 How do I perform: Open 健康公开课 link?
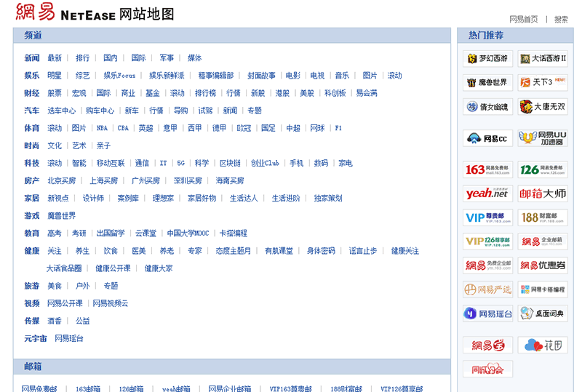[113, 268]
